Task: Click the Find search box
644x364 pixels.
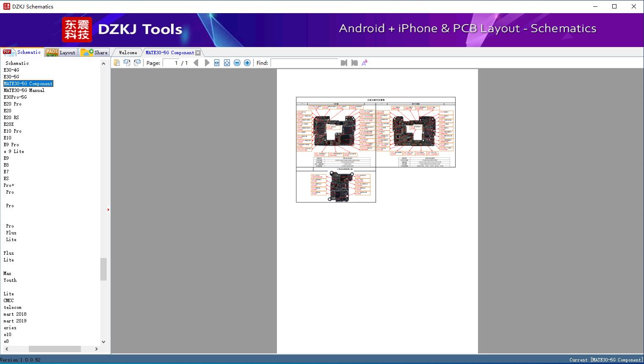Action: coord(304,63)
